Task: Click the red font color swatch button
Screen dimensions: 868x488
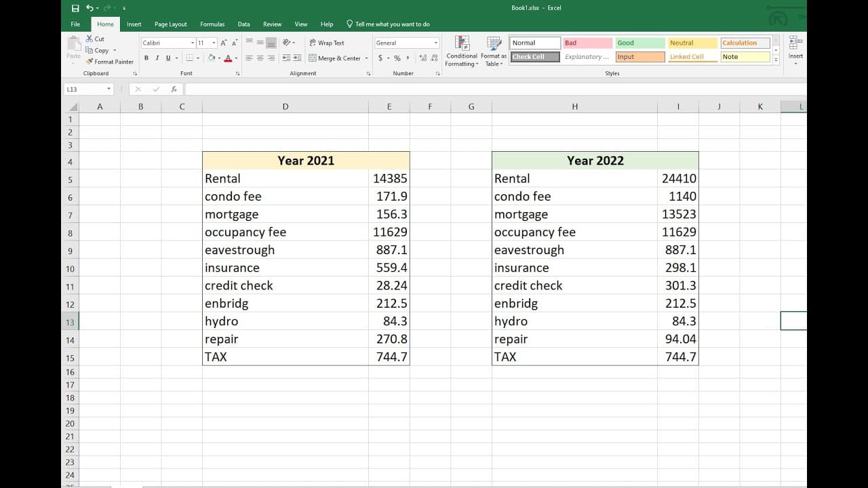Action: pos(228,58)
